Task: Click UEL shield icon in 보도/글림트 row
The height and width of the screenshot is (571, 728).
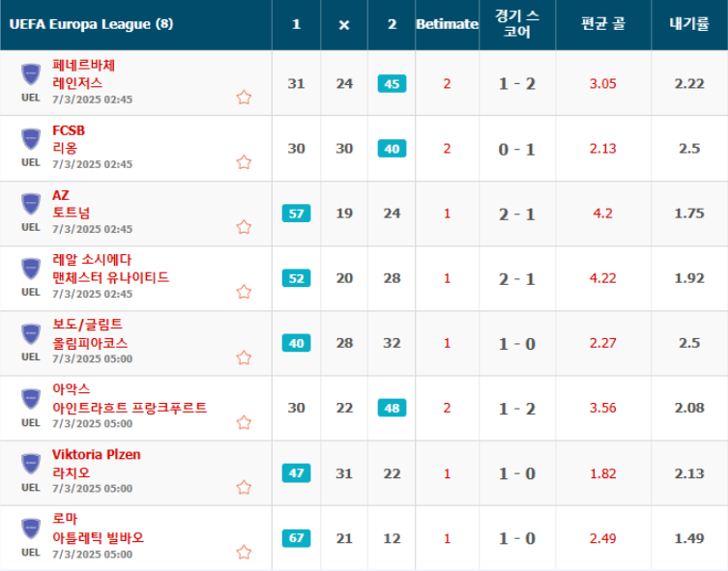Action: point(31,334)
